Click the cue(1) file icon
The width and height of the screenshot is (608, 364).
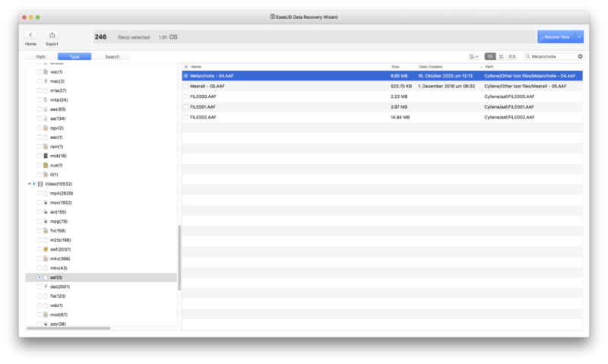tap(46, 165)
